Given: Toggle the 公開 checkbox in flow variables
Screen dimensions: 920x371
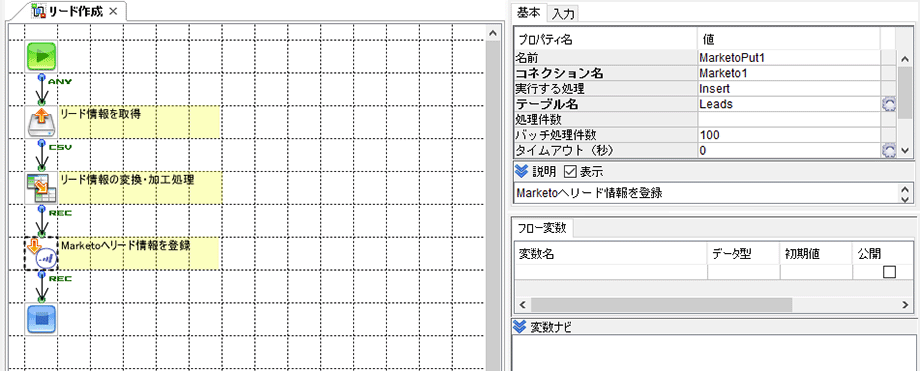Looking at the screenshot, I should click(889, 272).
